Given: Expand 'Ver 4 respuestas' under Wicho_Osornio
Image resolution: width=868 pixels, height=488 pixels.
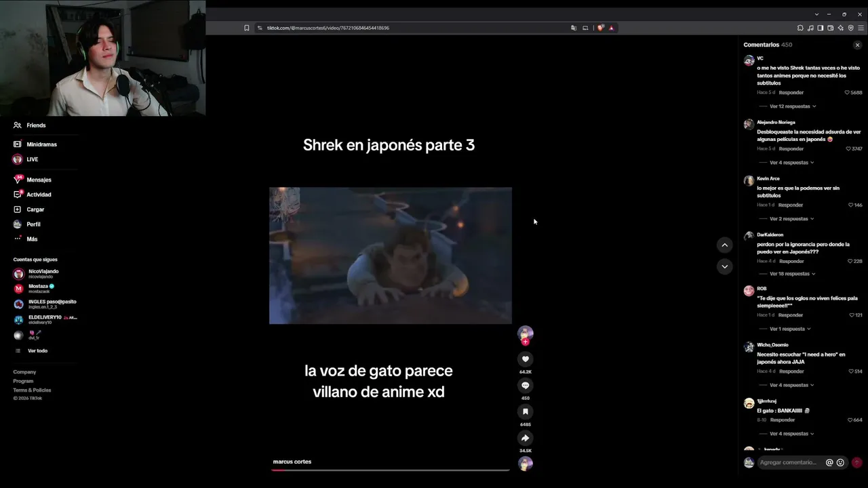Looking at the screenshot, I should click(x=792, y=385).
